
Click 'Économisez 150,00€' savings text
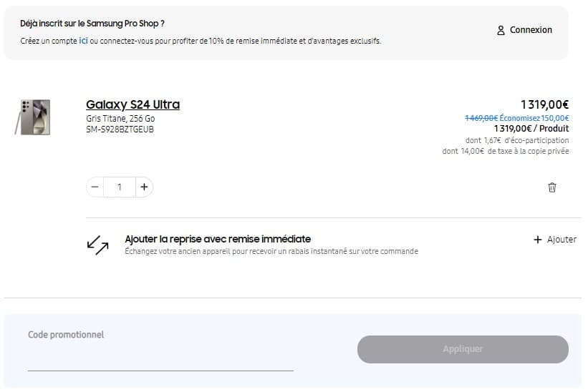coord(534,118)
